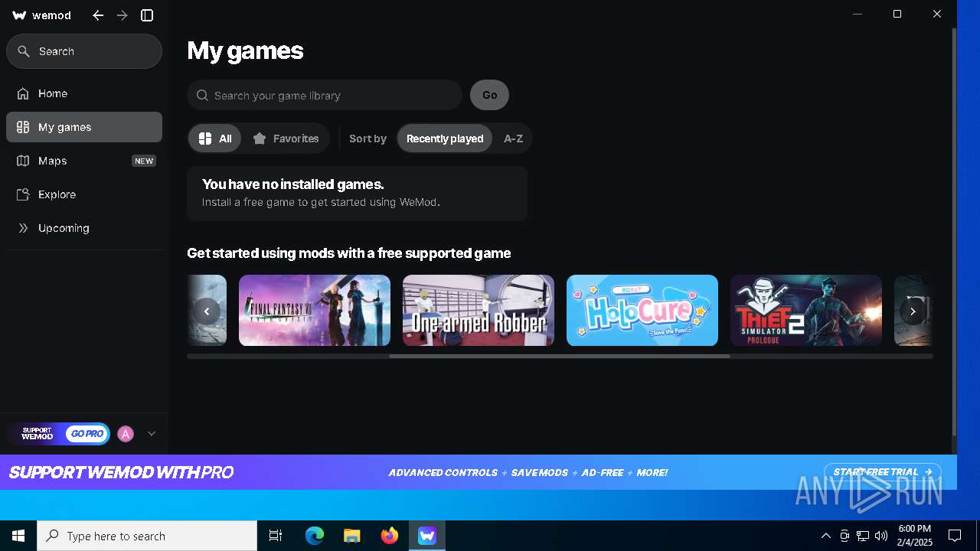Click the Support WeMod badge

(x=37, y=434)
